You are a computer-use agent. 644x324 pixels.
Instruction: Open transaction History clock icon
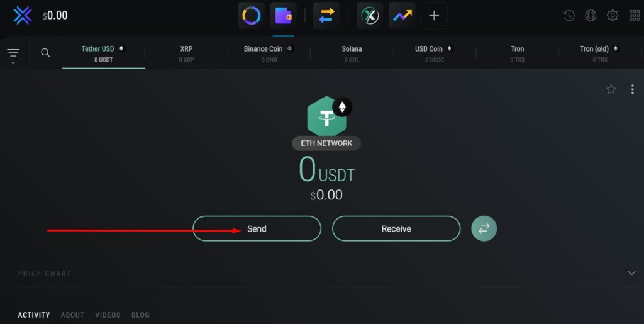pyautogui.click(x=569, y=16)
